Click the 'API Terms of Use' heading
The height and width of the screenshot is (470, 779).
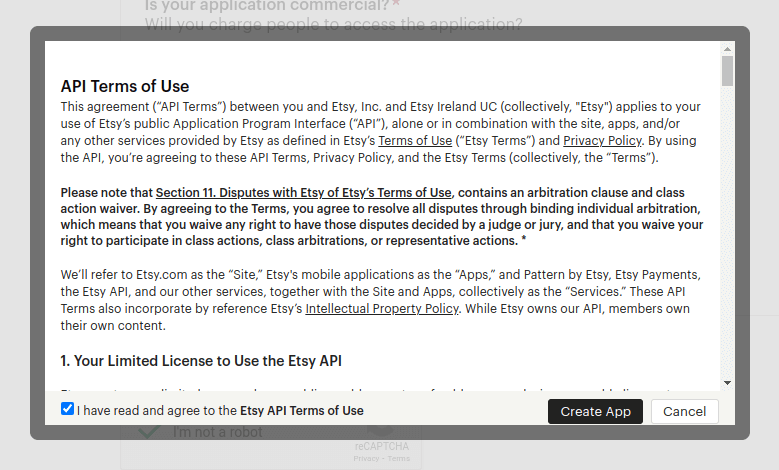tap(125, 86)
